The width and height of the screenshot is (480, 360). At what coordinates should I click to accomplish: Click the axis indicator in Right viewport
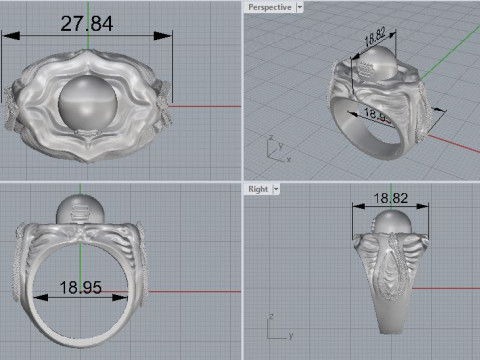click(280, 327)
